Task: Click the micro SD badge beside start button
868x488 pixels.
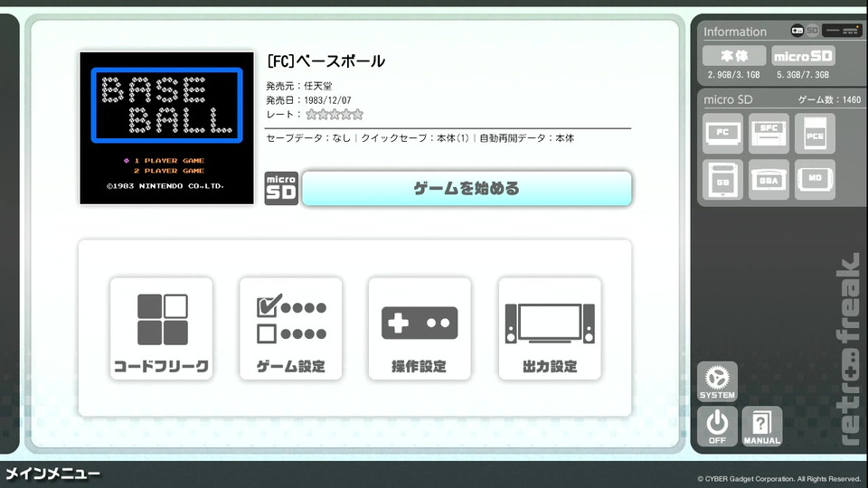Action: click(281, 189)
